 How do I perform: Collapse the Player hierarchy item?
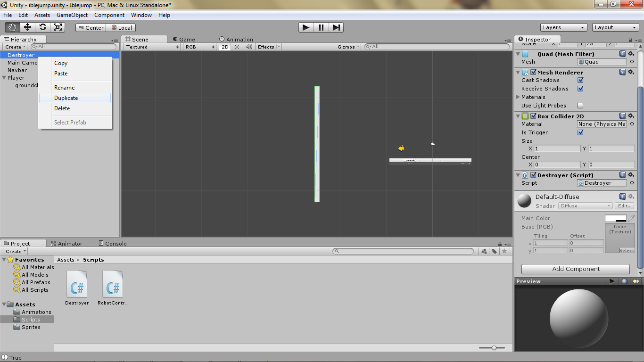4,78
